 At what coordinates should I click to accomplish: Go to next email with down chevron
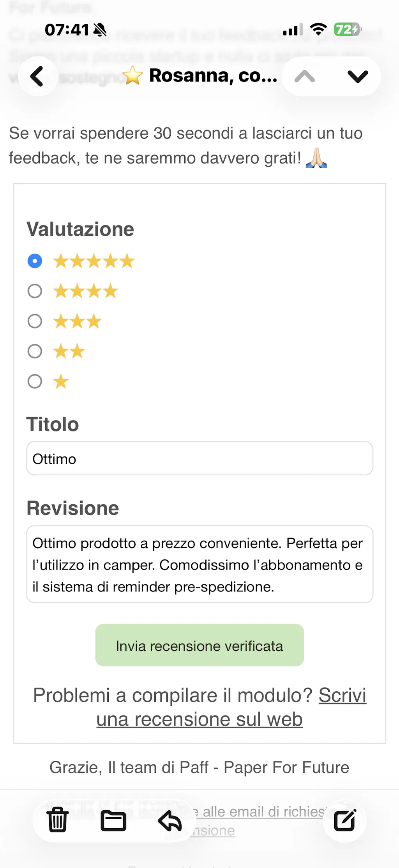[x=357, y=76]
